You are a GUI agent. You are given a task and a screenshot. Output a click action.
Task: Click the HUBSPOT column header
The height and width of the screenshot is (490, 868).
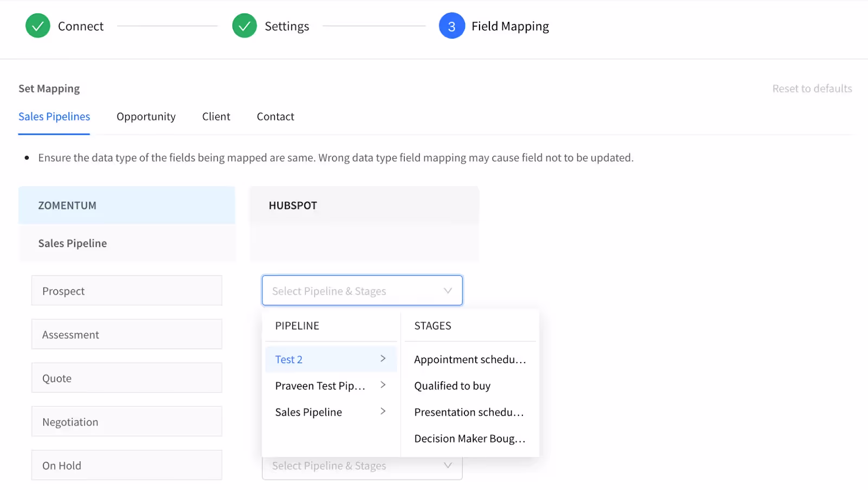pos(364,205)
